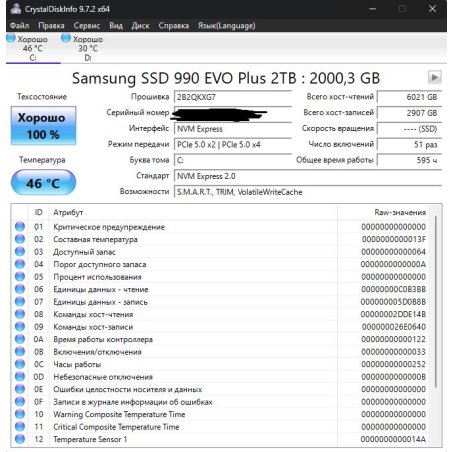The height and width of the screenshot is (452, 452).
Task: Click status circle for Записи в журнале row
Action: tap(20, 402)
